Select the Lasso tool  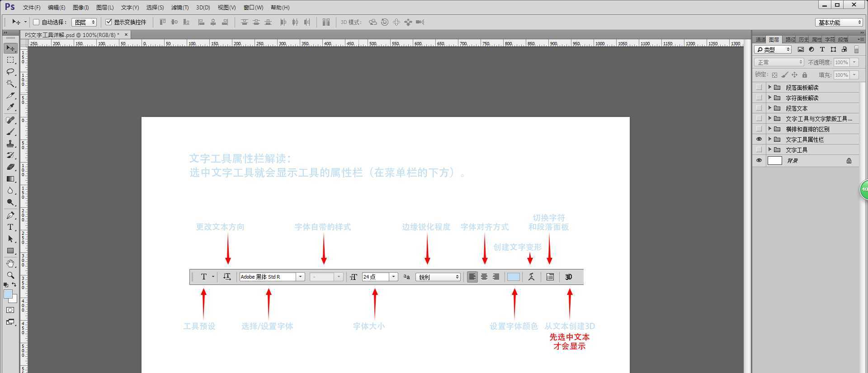coord(10,72)
